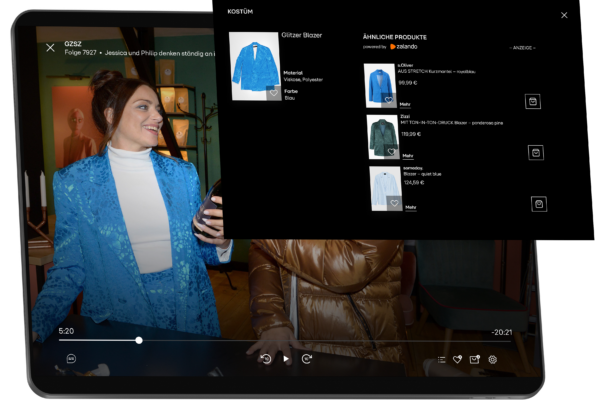Click the shopping icon in player controls
Image resolution: width=600 pixels, height=400 pixels.
475,360
